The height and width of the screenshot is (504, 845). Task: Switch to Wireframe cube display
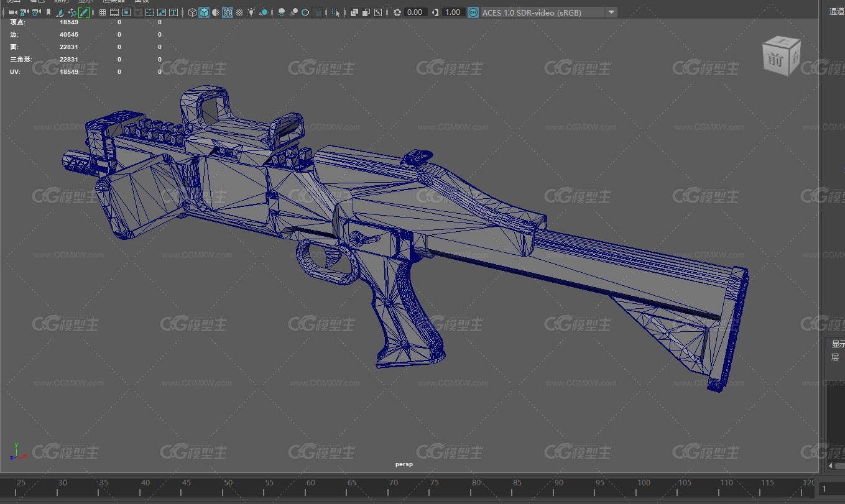tap(192, 12)
